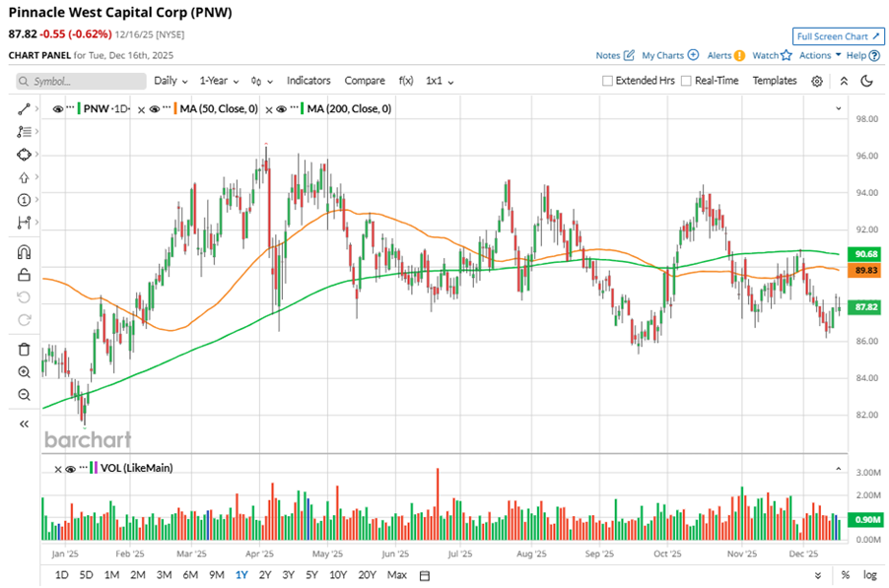The image size is (889, 588).
Task: Open the date range calendar icon
Action: coord(424,575)
